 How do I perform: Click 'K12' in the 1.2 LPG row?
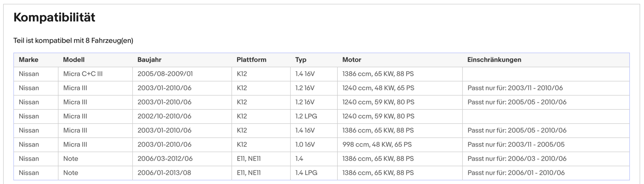(242, 116)
